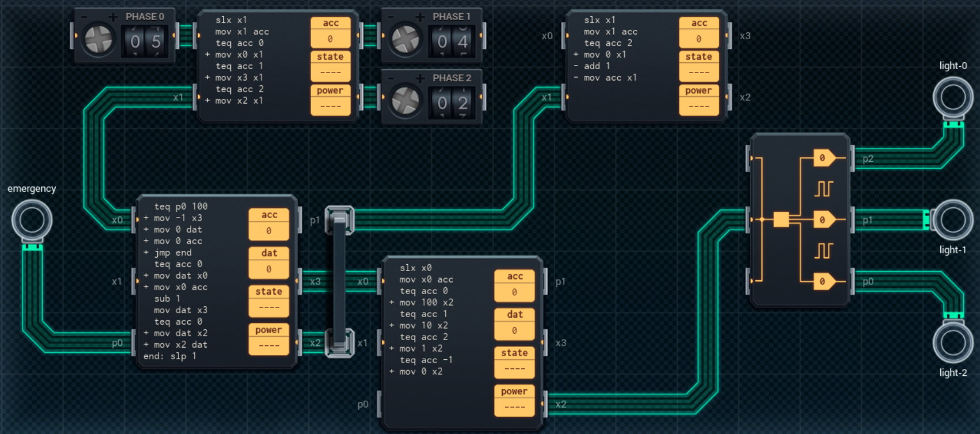Select the light-0 output connector
Viewport: 980px width, 434px height.
[x=953, y=97]
